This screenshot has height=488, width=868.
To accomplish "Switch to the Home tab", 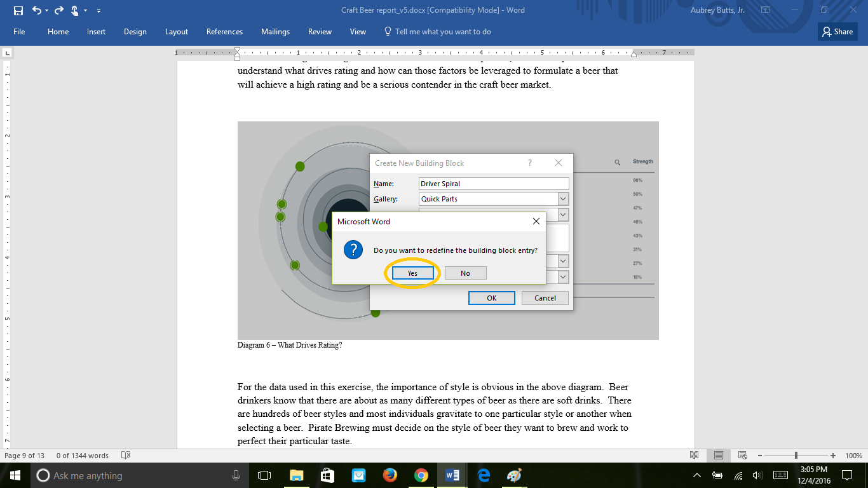I will [58, 32].
